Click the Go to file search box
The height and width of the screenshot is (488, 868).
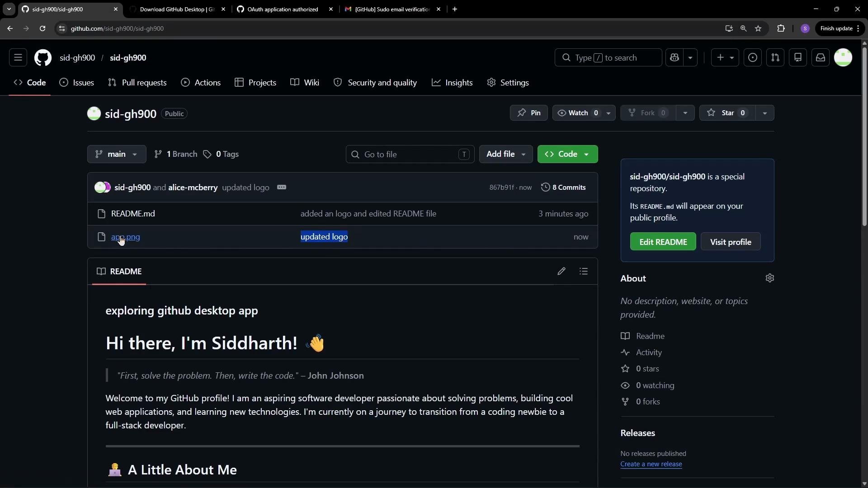[410, 155]
